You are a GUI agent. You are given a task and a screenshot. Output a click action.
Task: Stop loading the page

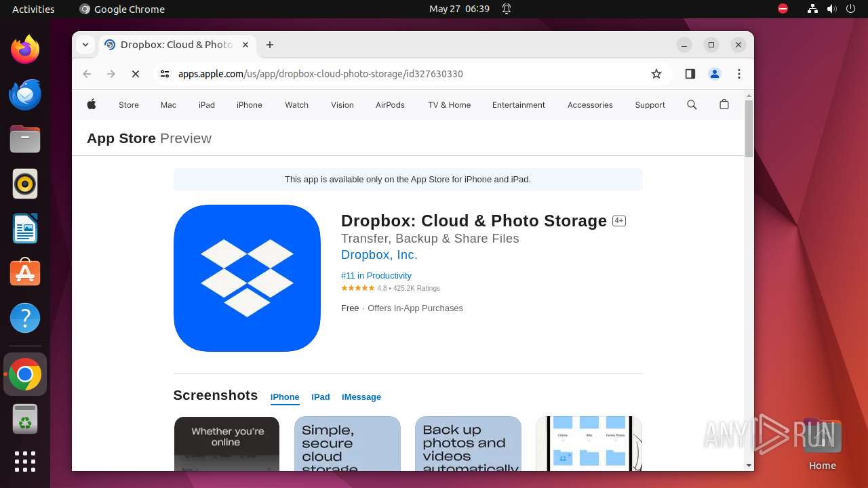tap(136, 74)
